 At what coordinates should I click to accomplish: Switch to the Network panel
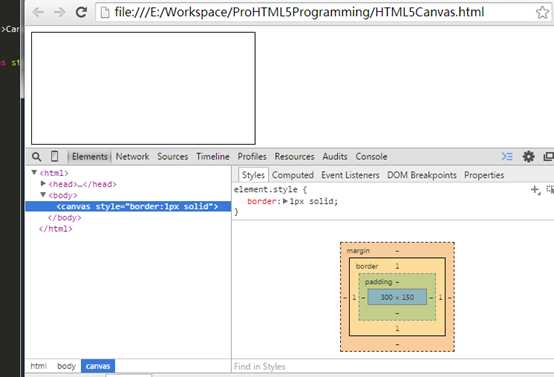tap(132, 157)
